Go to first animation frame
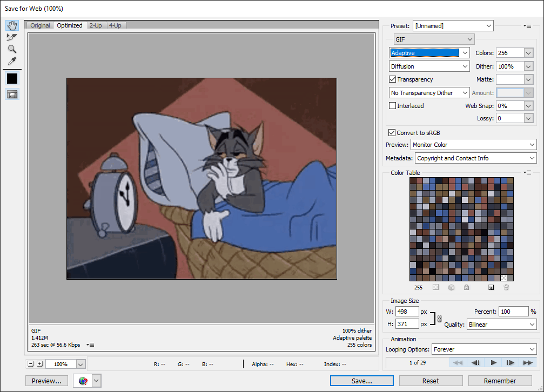This screenshot has width=544, height=392. 458,362
